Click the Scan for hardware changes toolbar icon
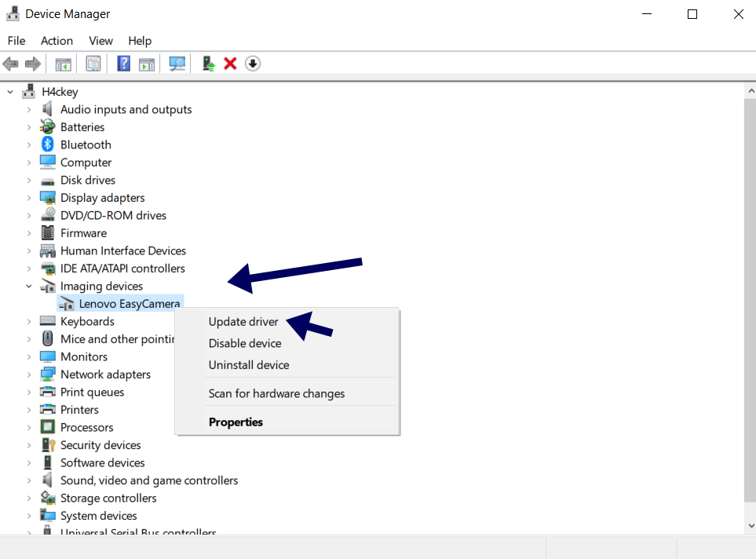The width and height of the screenshot is (756, 559). coord(178,64)
